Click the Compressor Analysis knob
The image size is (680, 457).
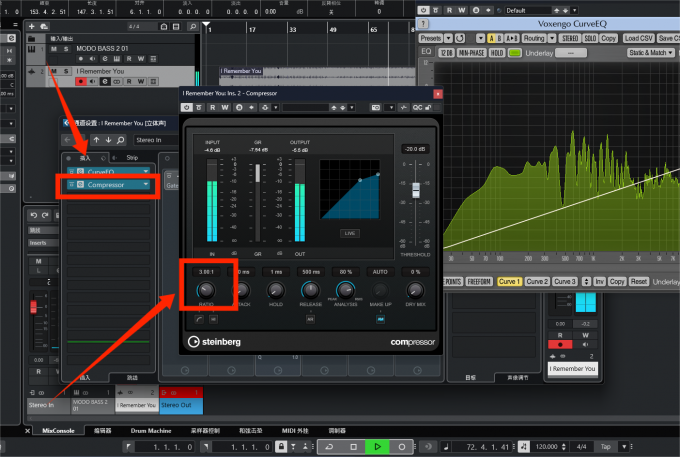point(345,290)
